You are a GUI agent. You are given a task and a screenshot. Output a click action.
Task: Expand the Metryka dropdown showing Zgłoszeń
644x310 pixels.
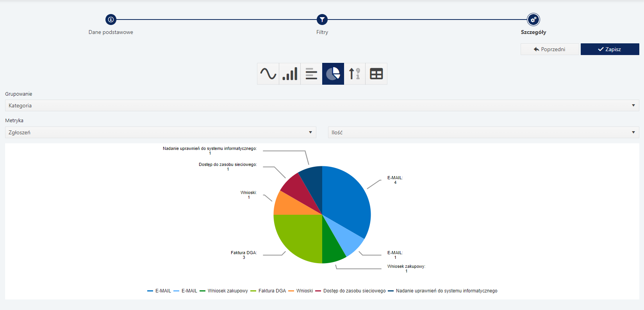click(x=161, y=132)
